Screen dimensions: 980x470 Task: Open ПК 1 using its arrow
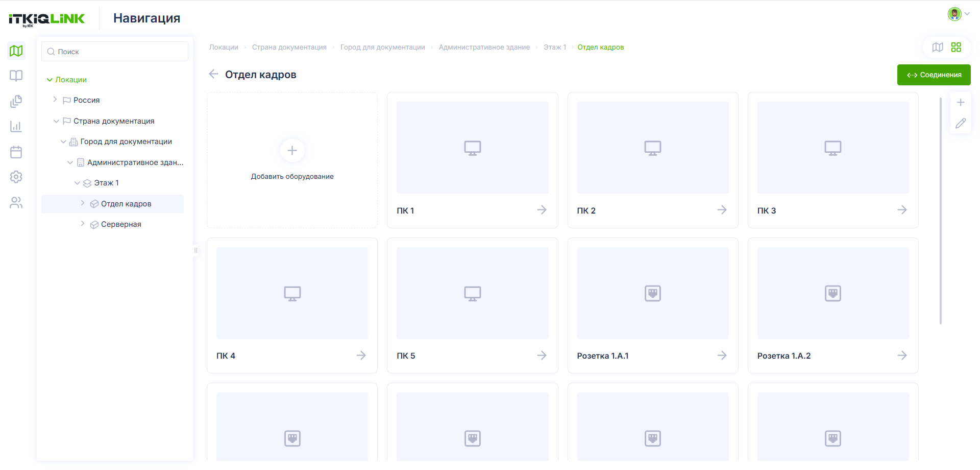[542, 210]
